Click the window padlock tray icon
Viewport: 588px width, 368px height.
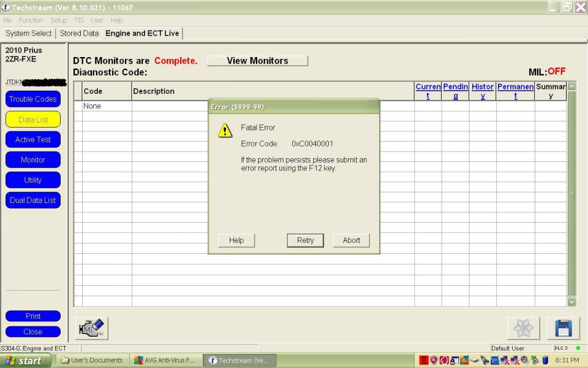(x=454, y=361)
